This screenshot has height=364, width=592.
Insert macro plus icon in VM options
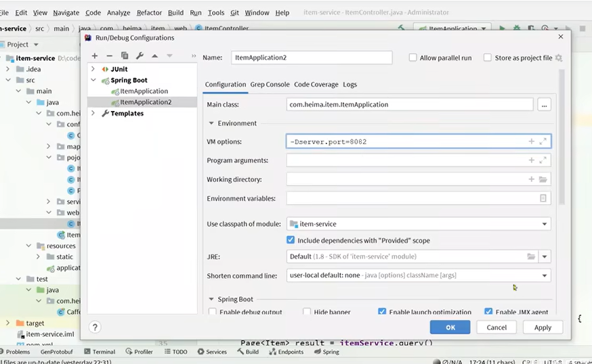click(x=531, y=141)
